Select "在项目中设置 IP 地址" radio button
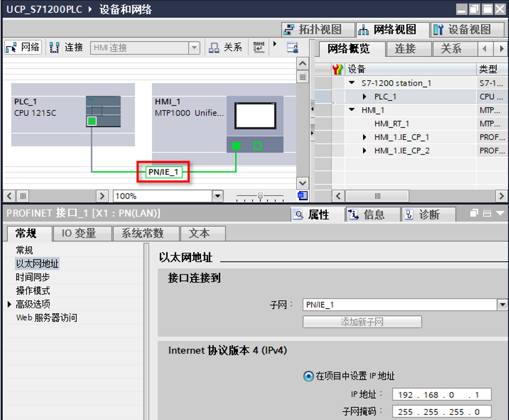Image resolution: width=509 pixels, height=420 pixels. click(308, 376)
